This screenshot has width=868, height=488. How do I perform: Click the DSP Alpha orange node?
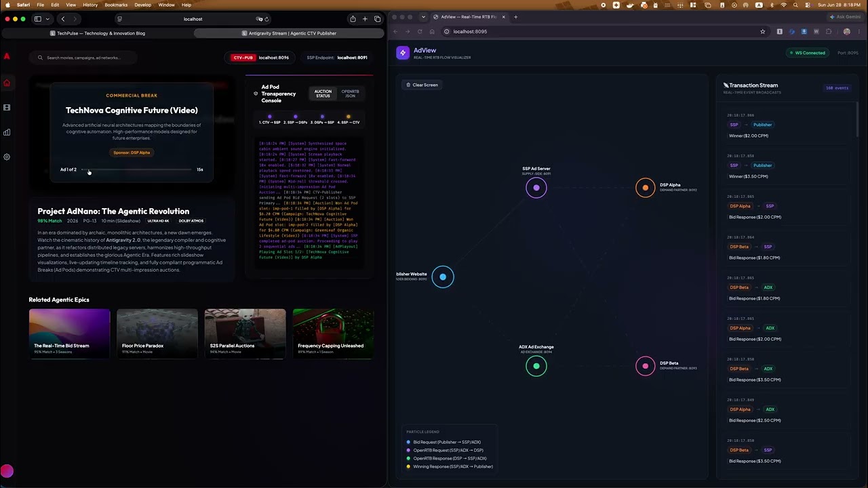click(645, 187)
